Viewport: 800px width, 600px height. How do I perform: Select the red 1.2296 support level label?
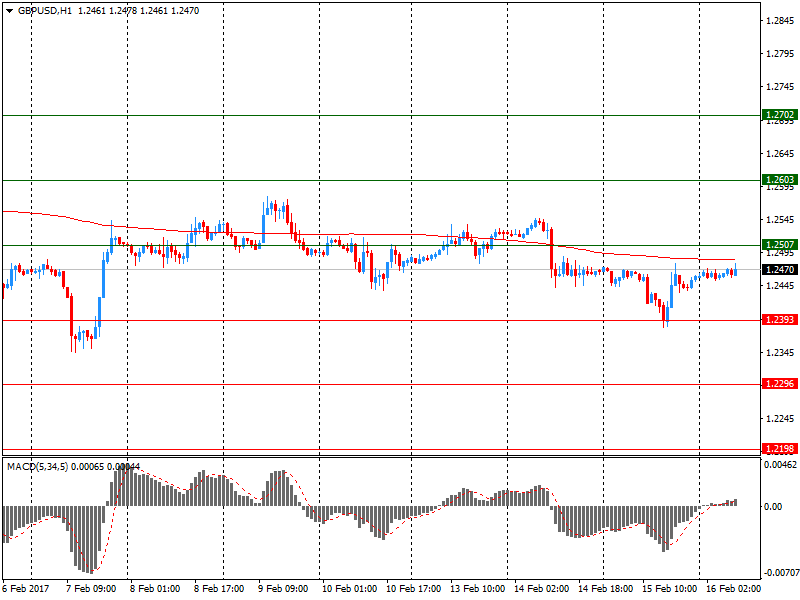(780, 384)
